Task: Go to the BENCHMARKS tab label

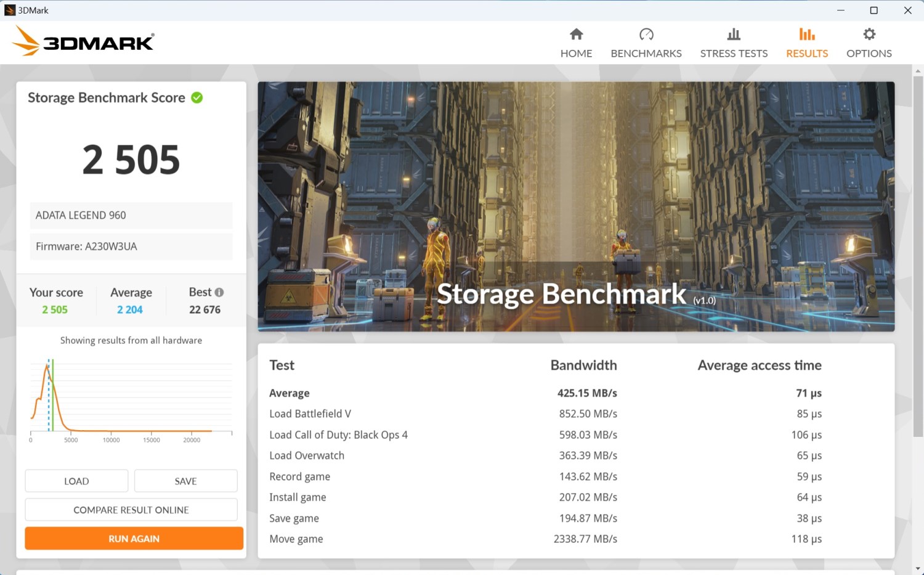Action: click(x=646, y=54)
